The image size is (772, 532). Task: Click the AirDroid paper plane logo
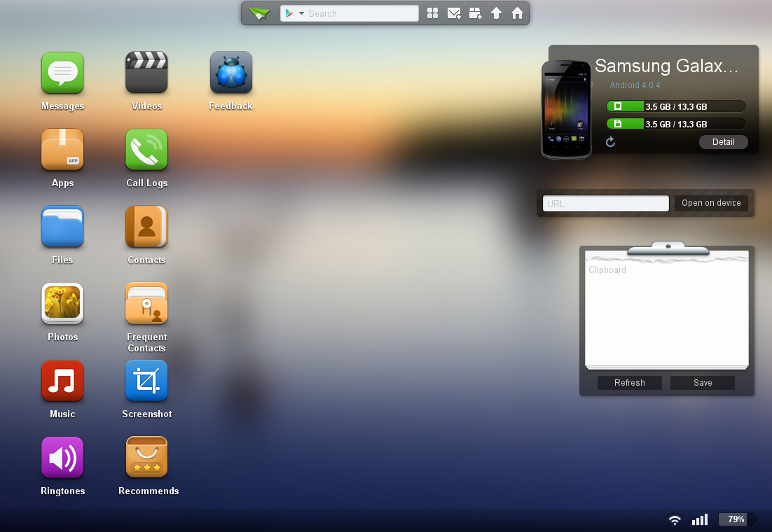[x=259, y=13]
